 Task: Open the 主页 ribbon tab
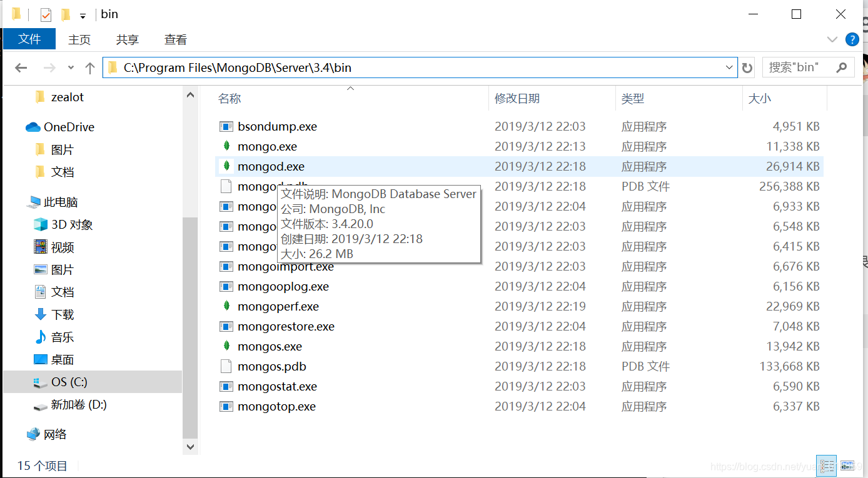[79, 39]
